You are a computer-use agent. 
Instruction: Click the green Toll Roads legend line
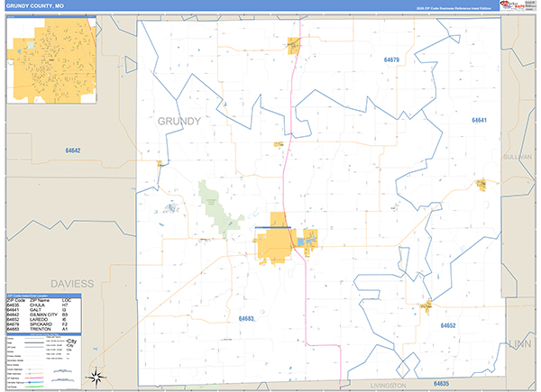[x=34, y=387]
